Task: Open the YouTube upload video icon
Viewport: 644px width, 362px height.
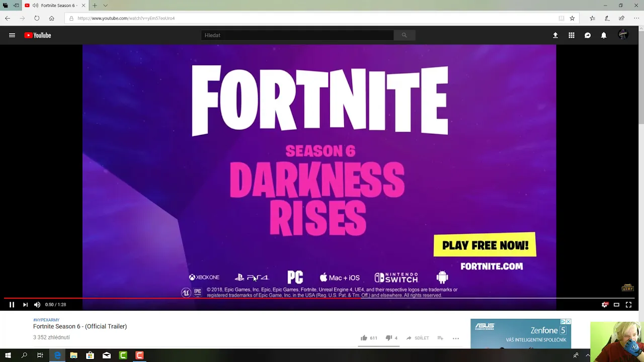Action: pos(555,35)
